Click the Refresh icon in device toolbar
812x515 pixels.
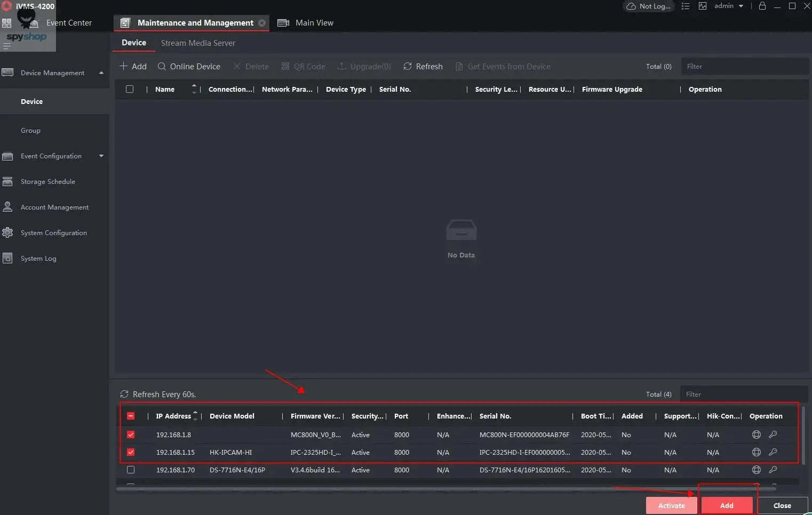click(x=408, y=66)
